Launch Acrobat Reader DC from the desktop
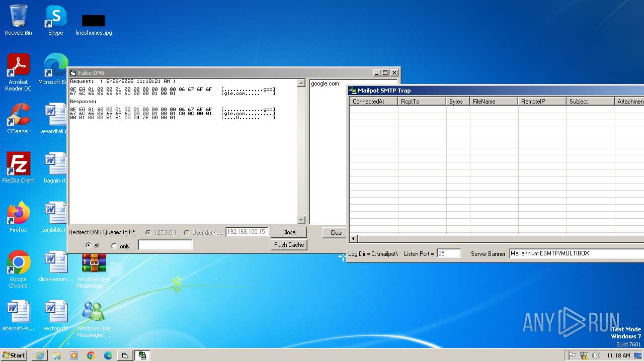The width and height of the screenshot is (644, 362). [x=18, y=72]
